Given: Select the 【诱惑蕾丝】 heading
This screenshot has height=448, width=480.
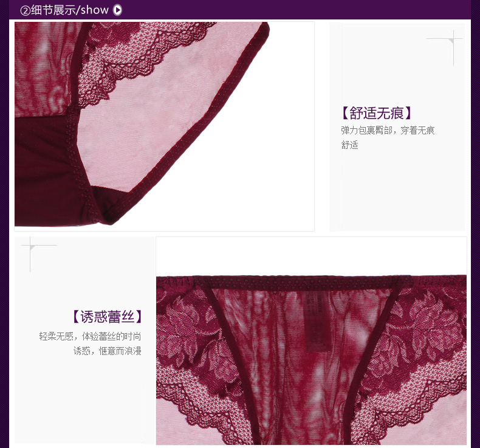Looking at the screenshot, I should pyautogui.click(x=108, y=316).
